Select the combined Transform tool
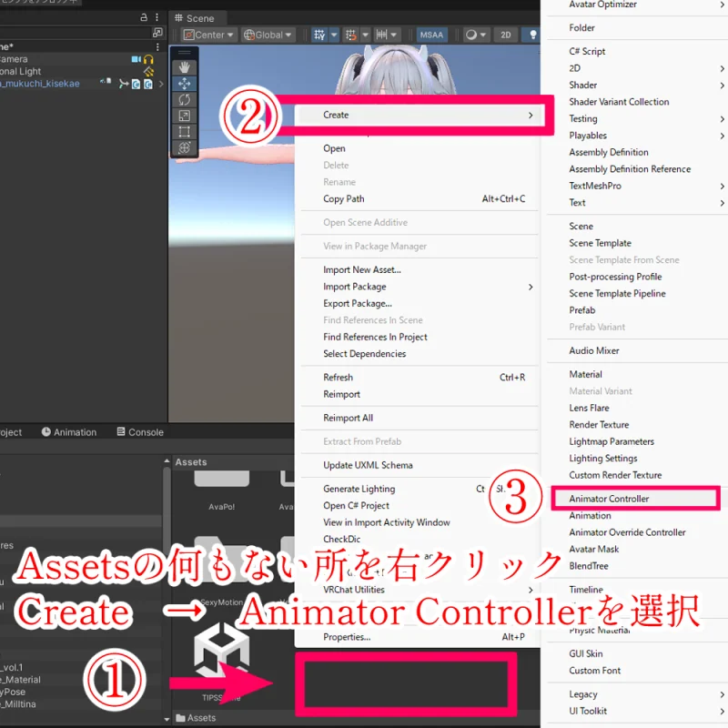The height and width of the screenshot is (728, 728). [x=185, y=148]
